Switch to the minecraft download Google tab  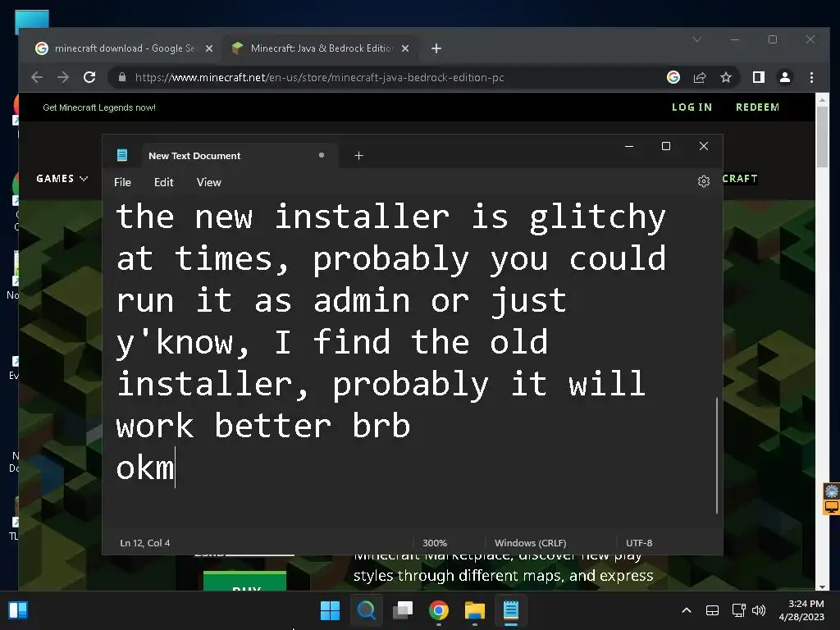click(x=124, y=48)
